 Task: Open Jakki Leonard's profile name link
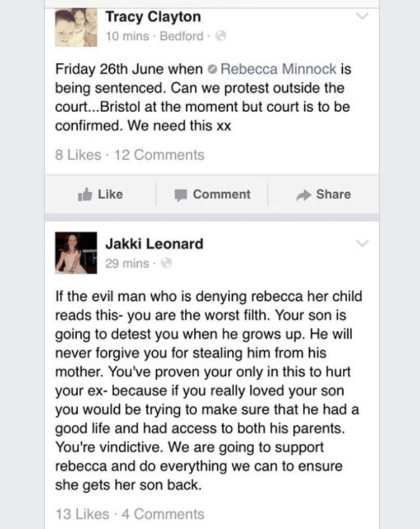pyautogui.click(x=154, y=244)
